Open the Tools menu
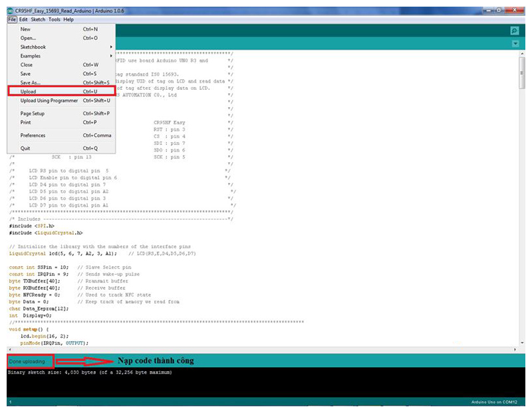This screenshot has width=532, height=413. click(x=54, y=19)
